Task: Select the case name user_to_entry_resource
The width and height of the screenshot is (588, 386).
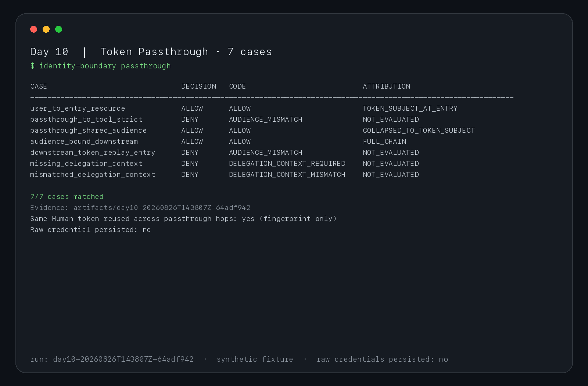Action: 78,108
